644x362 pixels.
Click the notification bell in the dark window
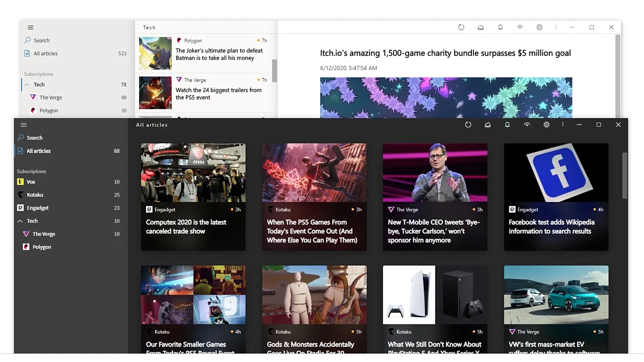click(507, 125)
